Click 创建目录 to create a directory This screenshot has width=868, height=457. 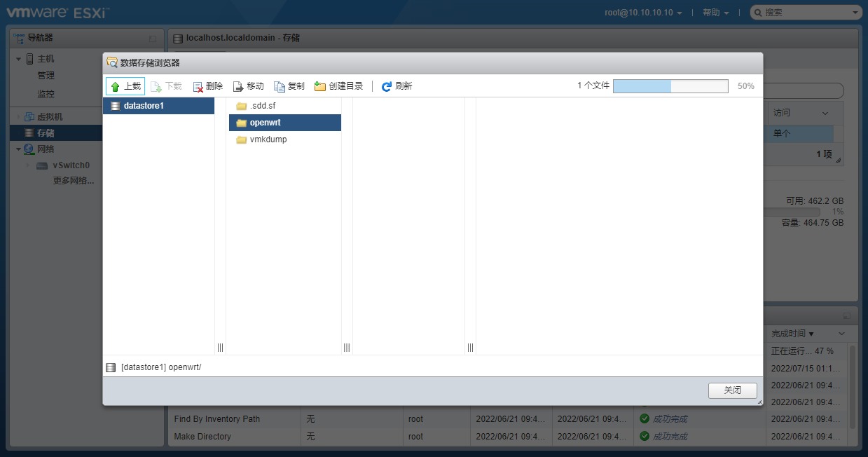pyautogui.click(x=339, y=86)
